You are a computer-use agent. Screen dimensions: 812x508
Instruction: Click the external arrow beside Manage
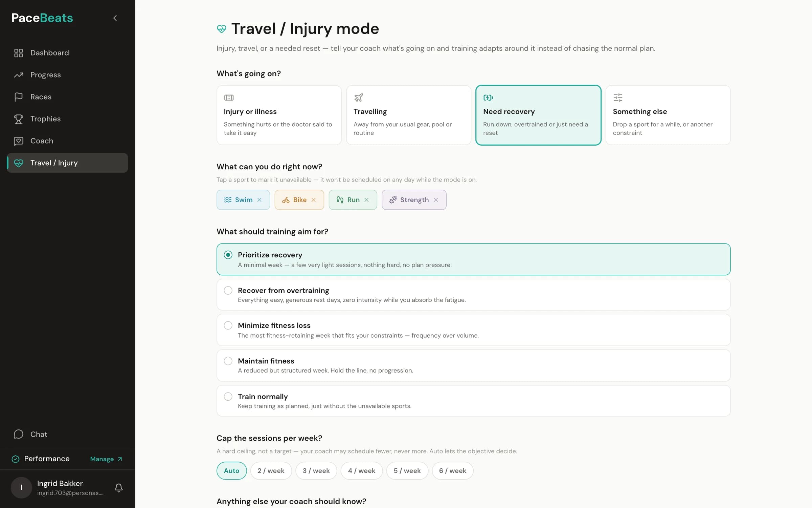[x=120, y=459]
